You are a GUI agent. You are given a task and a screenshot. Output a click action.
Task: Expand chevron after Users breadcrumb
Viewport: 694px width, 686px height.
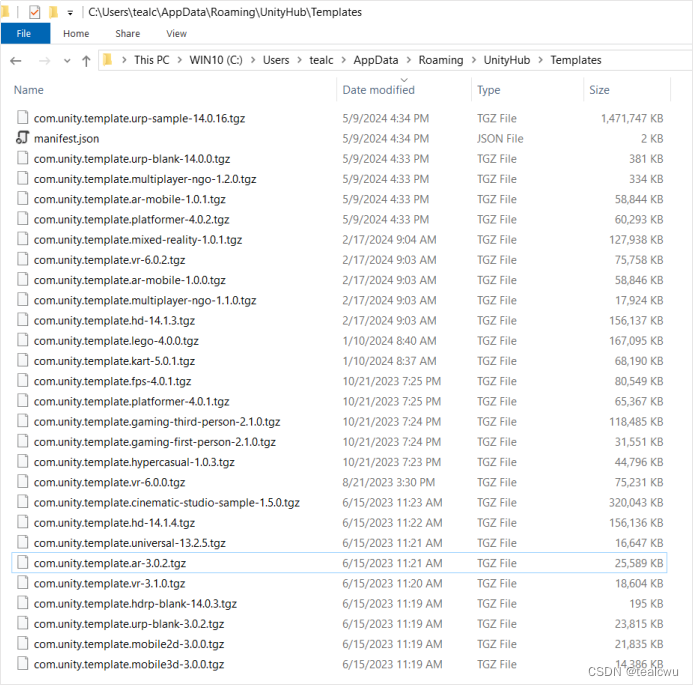[x=300, y=60]
